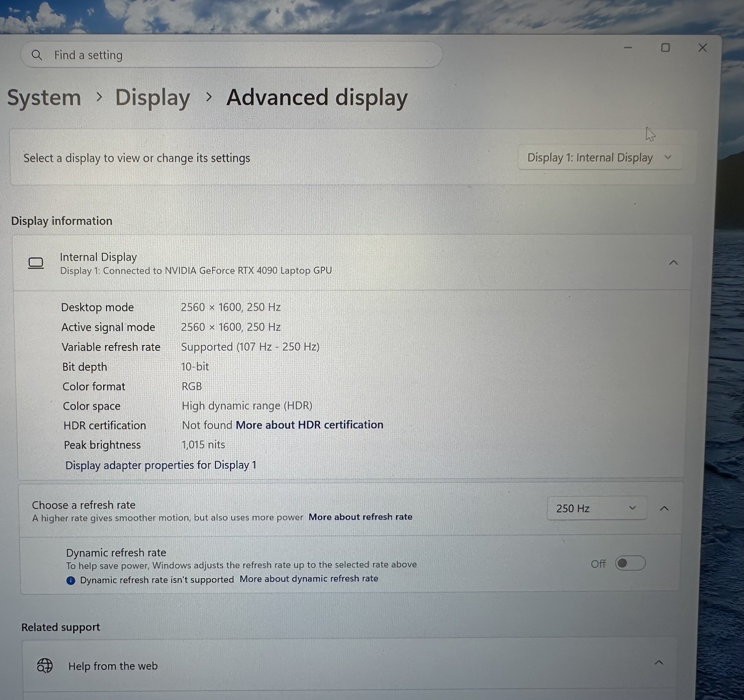Image resolution: width=744 pixels, height=700 pixels.
Task: Click the Help from the web globe icon
Action: [x=45, y=666]
